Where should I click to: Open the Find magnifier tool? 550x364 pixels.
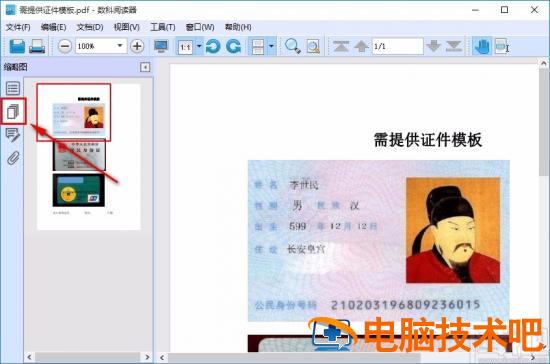(292, 46)
